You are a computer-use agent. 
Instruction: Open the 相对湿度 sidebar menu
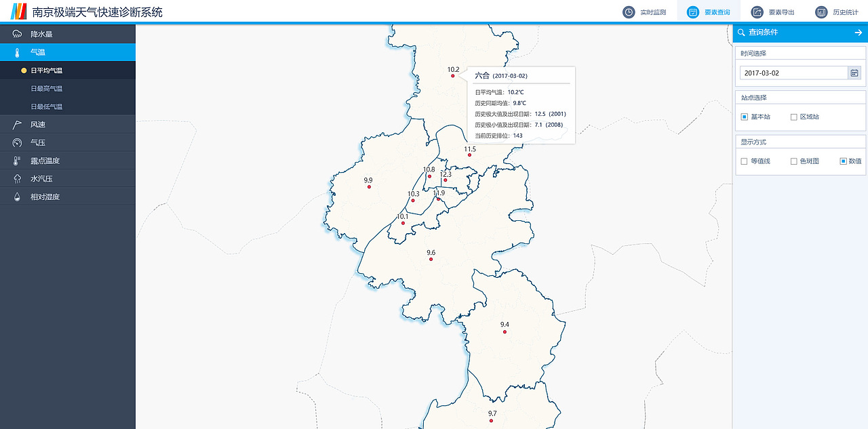click(68, 197)
